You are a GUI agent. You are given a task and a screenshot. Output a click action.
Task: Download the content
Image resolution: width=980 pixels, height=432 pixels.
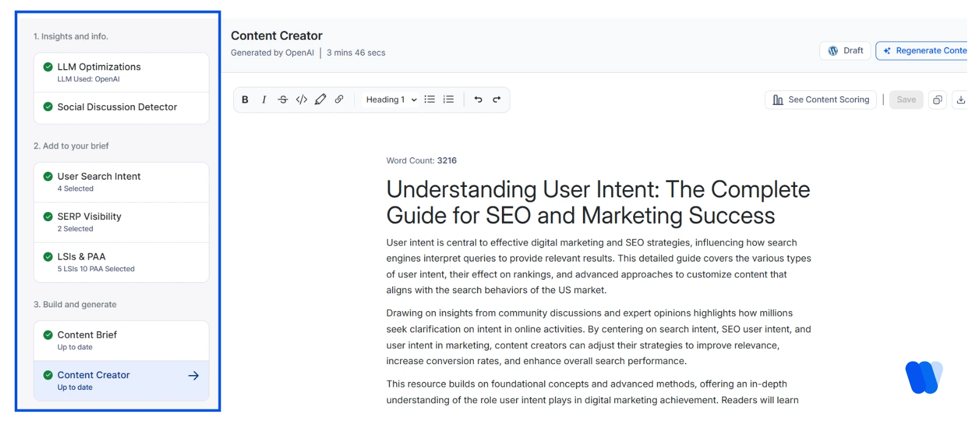click(960, 100)
